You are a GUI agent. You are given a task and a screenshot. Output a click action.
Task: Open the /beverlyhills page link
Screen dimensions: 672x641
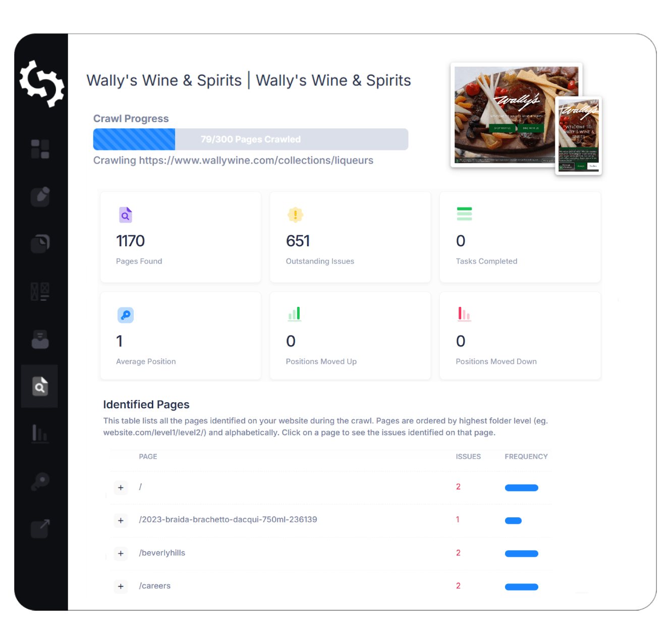pos(162,553)
